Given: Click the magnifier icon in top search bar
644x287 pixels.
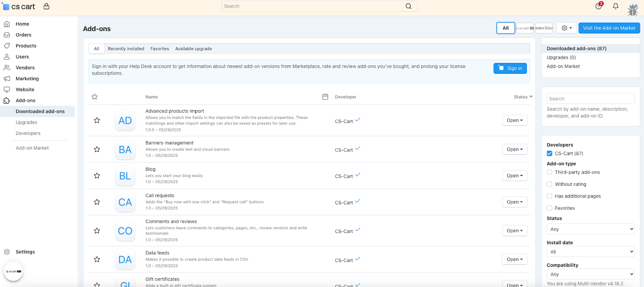Looking at the screenshot, I should (x=409, y=6).
